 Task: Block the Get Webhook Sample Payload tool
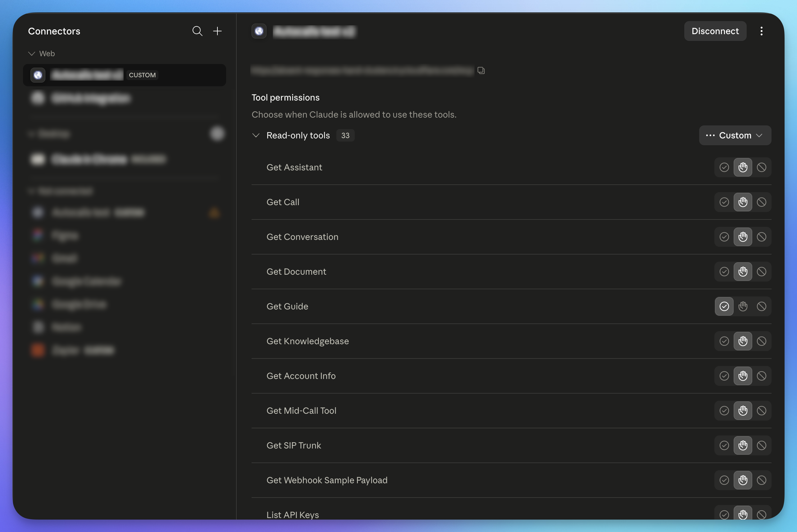761,480
